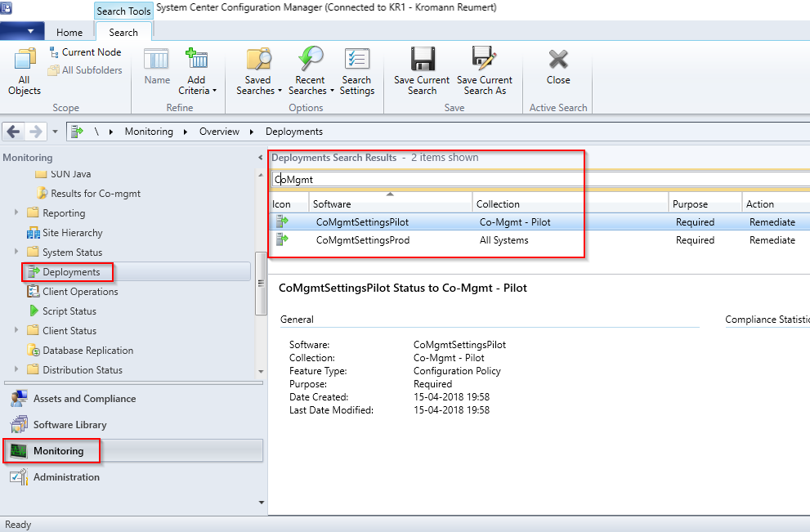
Task: Expand workspace options chevron at pane bottom
Action: pyautogui.click(x=261, y=502)
